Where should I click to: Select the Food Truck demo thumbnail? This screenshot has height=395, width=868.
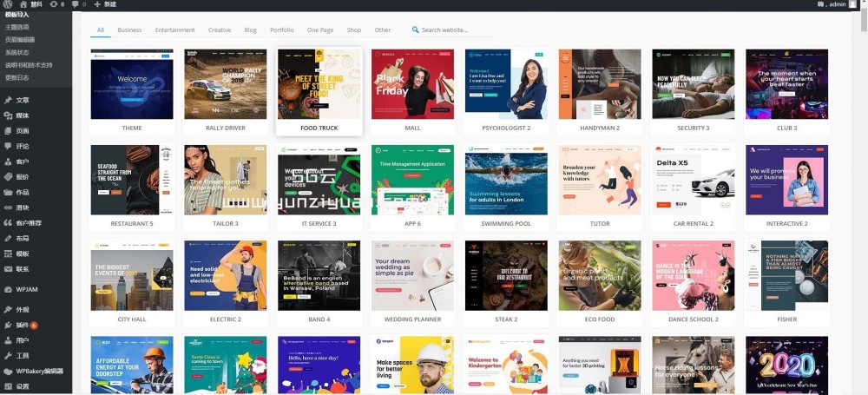(x=319, y=84)
